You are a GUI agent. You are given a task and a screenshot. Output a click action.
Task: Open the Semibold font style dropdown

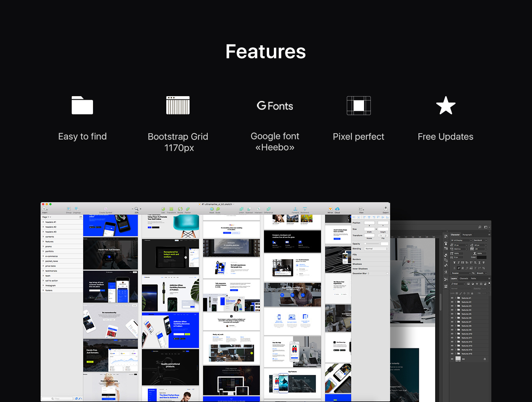click(480, 240)
